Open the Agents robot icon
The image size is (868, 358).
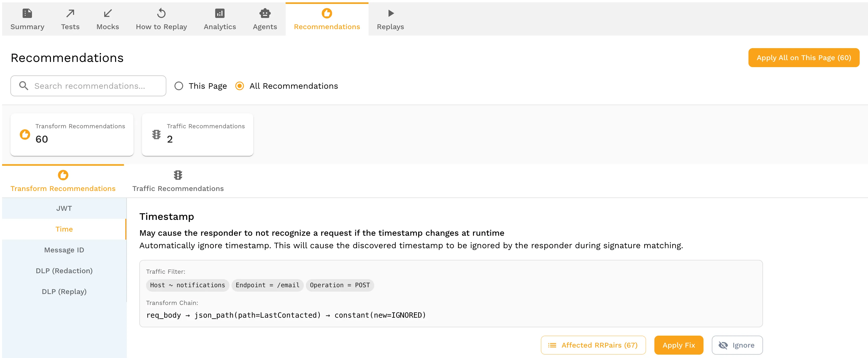pyautogui.click(x=265, y=13)
